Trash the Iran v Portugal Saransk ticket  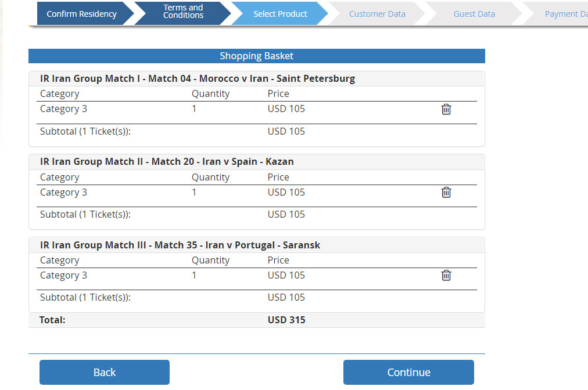point(446,275)
